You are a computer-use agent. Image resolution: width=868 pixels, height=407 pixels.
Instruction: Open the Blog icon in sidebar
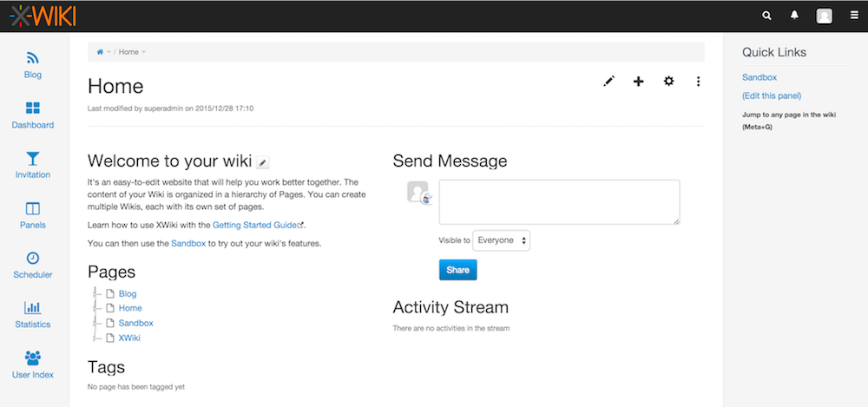(33, 59)
